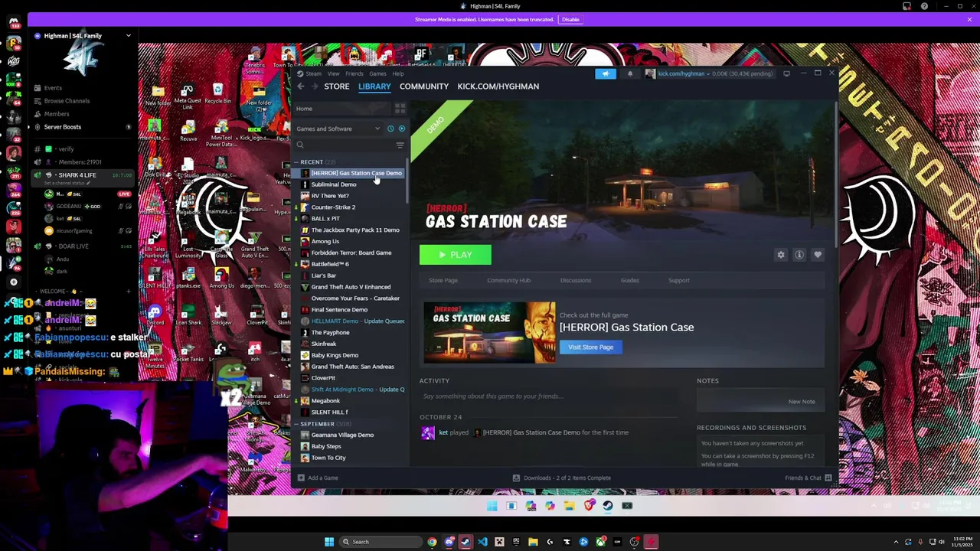
Task: Open the Steam menu in the menu bar
Action: pyautogui.click(x=314, y=73)
